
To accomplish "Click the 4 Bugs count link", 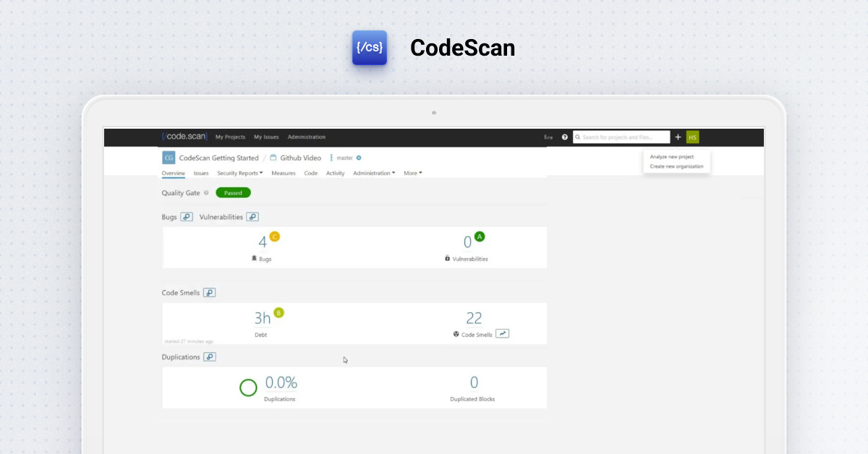I will coord(263,242).
